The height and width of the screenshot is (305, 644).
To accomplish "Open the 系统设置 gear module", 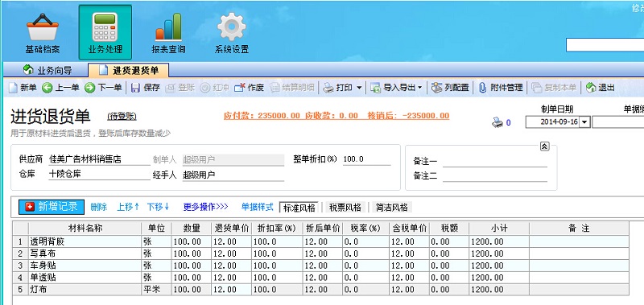I will click(x=232, y=34).
